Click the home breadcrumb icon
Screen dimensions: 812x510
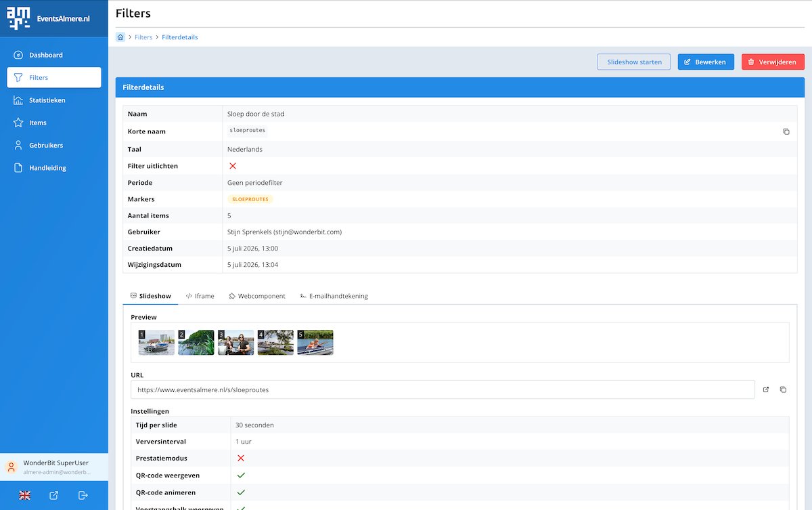click(x=120, y=37)
